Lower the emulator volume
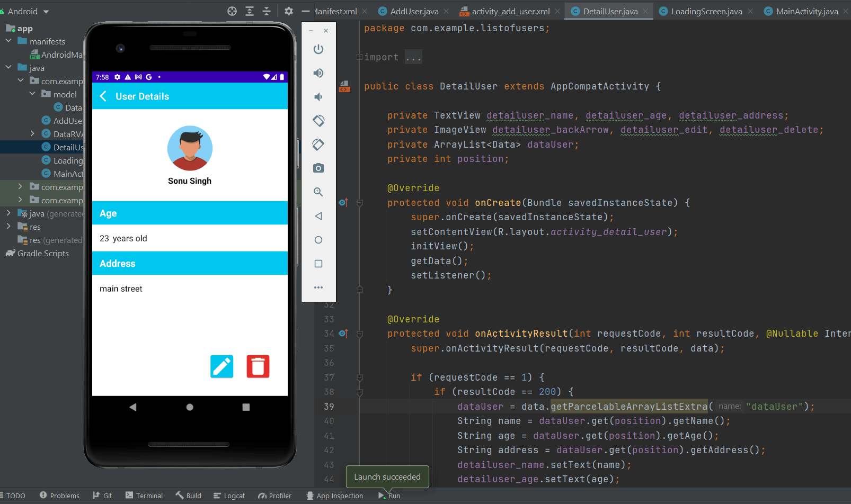This screenshot has height=504, width=851. (318, 97)
